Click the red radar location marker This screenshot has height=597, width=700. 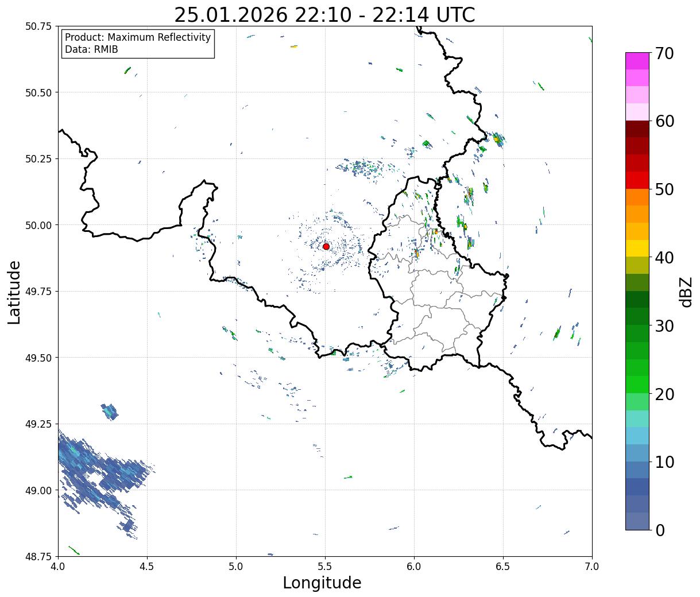click(x=326, y=246)
